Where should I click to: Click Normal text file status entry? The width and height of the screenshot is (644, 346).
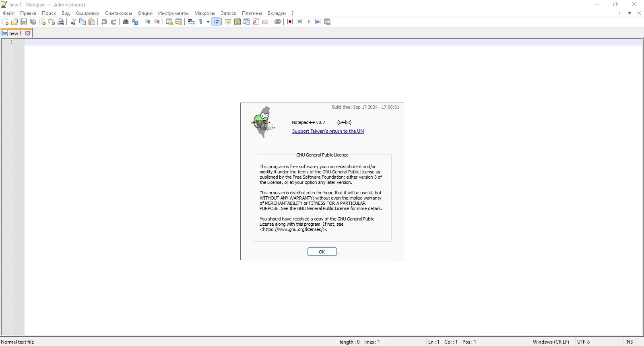point(18,342)
